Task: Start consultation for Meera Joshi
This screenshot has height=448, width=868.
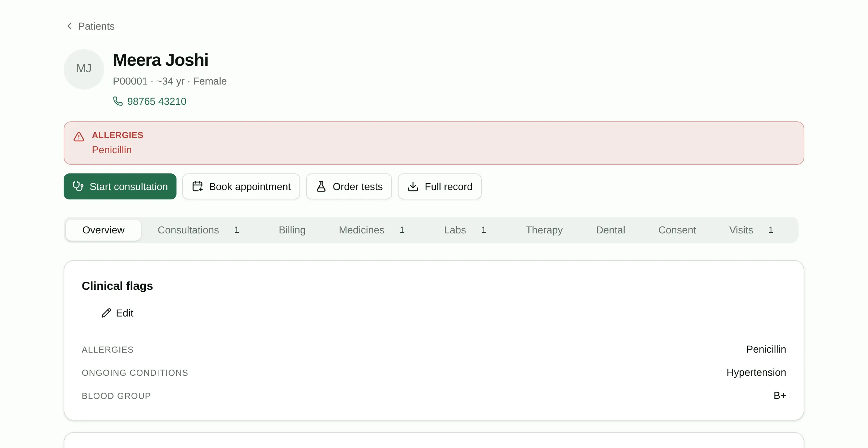Action: coord(120,186)
